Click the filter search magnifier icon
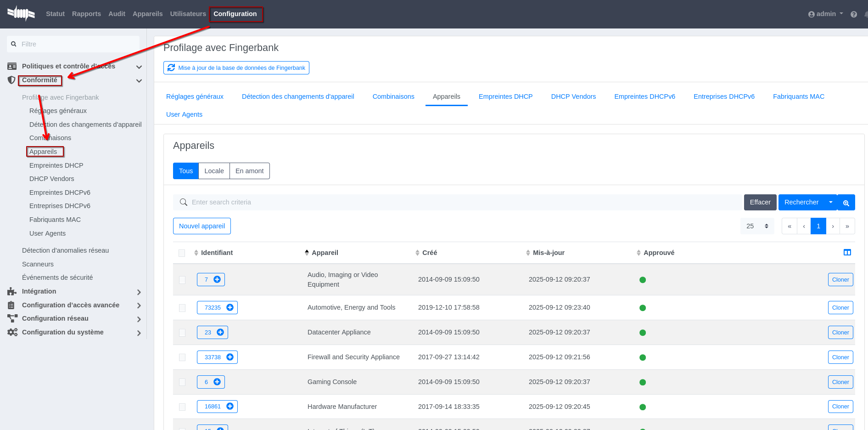The image size is (868, 430). 14,44
